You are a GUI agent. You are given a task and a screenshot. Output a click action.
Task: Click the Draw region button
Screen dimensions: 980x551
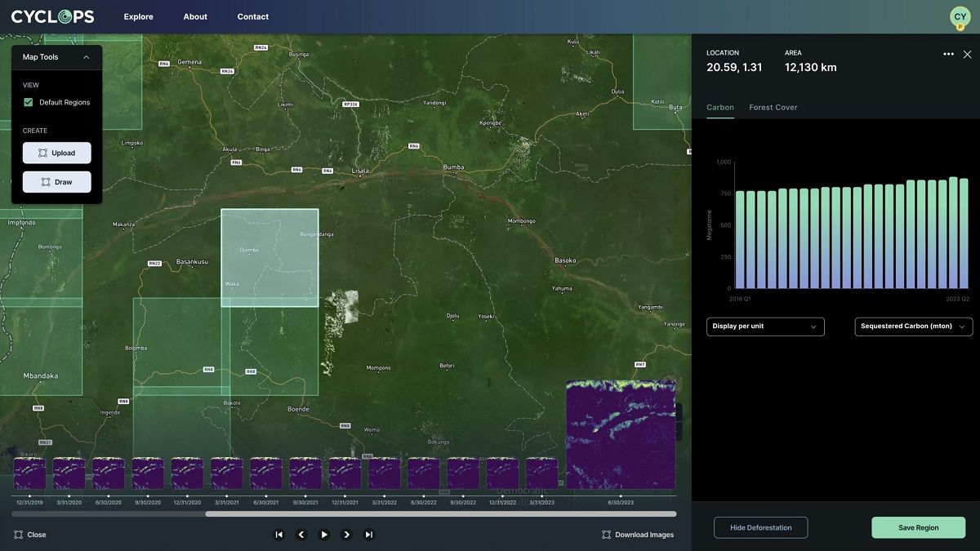pos(57,182)
